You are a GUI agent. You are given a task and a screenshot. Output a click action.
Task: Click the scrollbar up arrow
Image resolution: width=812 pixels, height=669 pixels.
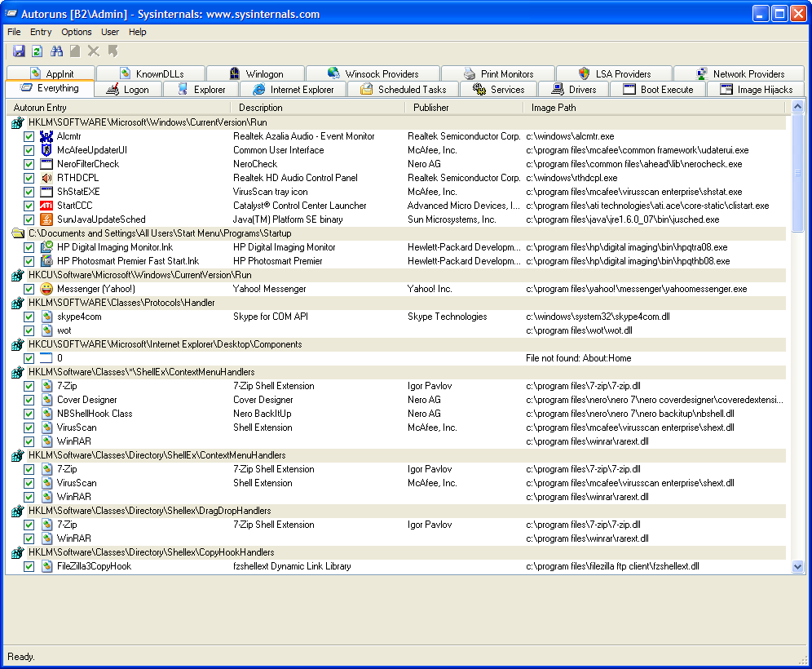[797, 107]
